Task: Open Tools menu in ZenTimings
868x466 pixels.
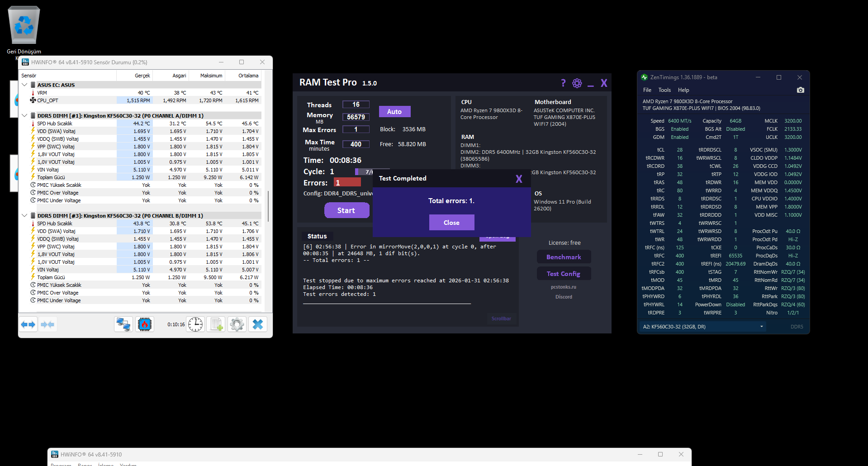Action: click(x=664, y=90)
